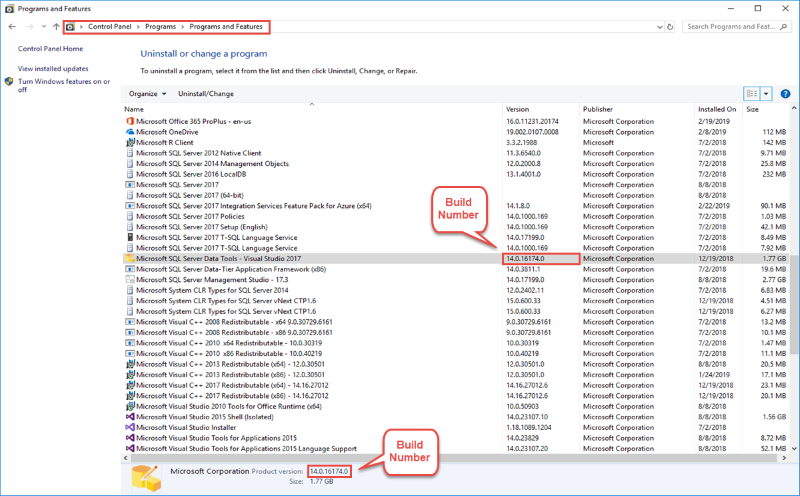800x496 pixels.
Task: Click the Up one level arrow
Action: point(56,27)
